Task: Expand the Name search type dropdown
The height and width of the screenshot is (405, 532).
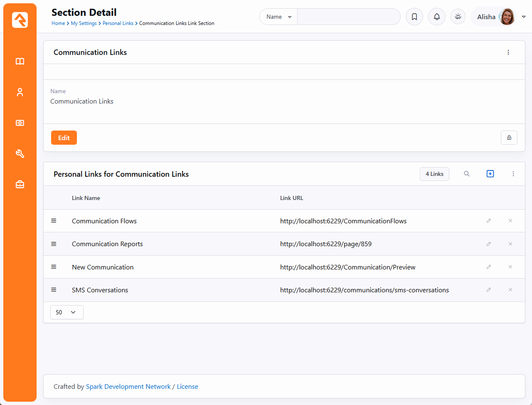Action: 278,17
